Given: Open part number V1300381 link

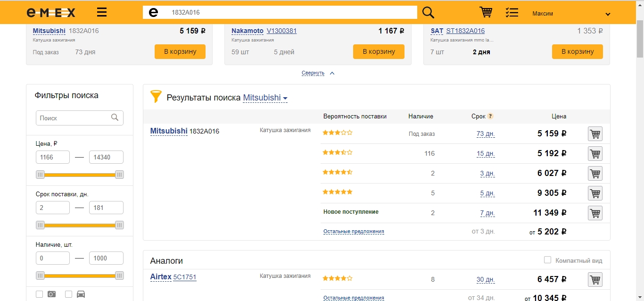Looking at the screenshot, I should tap(282, 31).
